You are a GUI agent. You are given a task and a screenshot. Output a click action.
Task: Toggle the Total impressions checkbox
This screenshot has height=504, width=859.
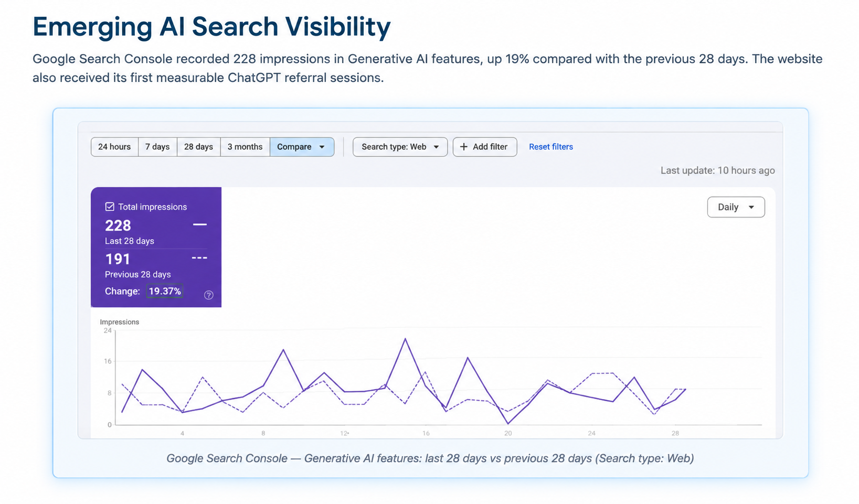click(110, 207)
